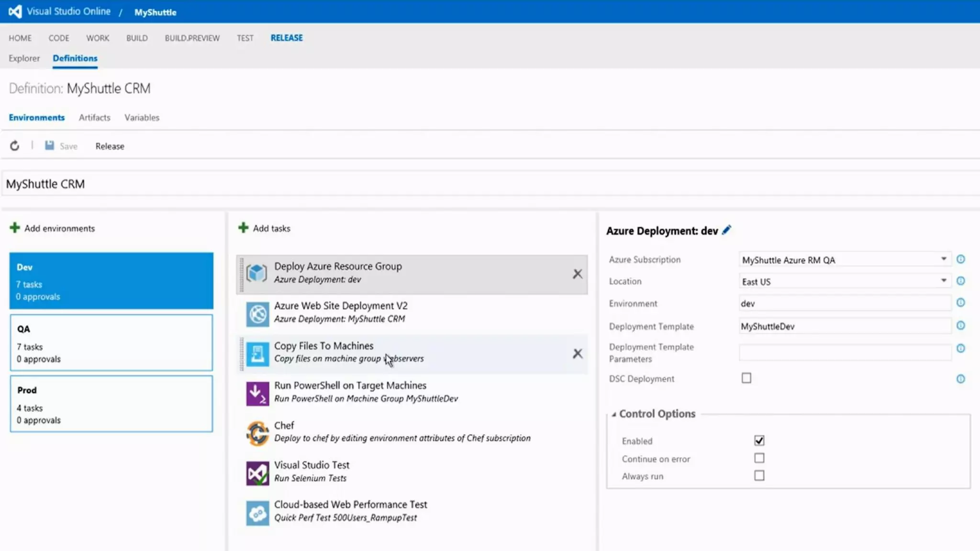This screenshot has height=551, width=980.
Task: Switch to the Artifacts tab
Action: [94, 118]
